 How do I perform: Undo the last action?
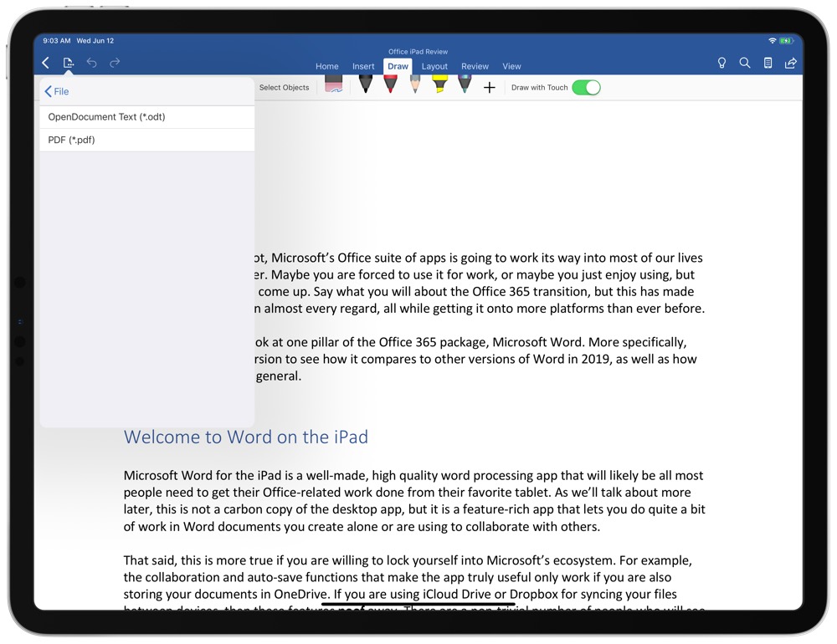coord(91,62)
